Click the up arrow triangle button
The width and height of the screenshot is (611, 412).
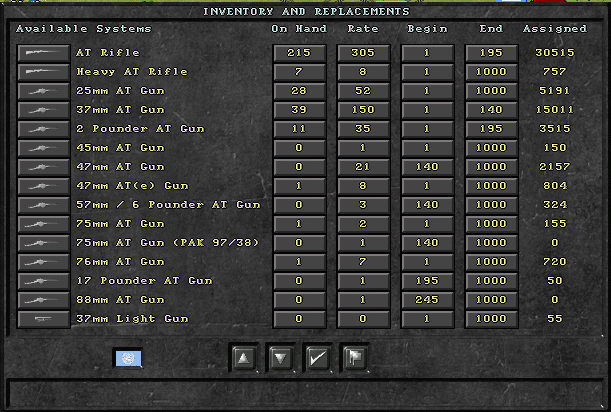pyautogui.click(x=244, y=357)
